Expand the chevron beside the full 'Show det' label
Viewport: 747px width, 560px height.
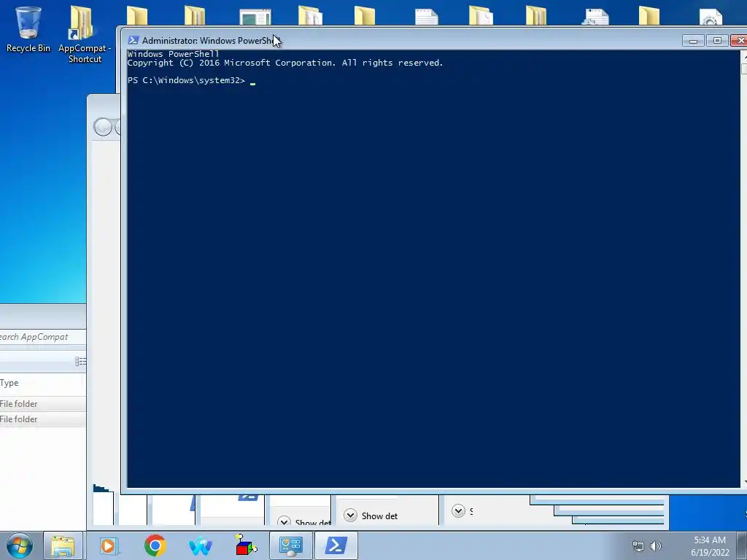(x=350, y=516)
